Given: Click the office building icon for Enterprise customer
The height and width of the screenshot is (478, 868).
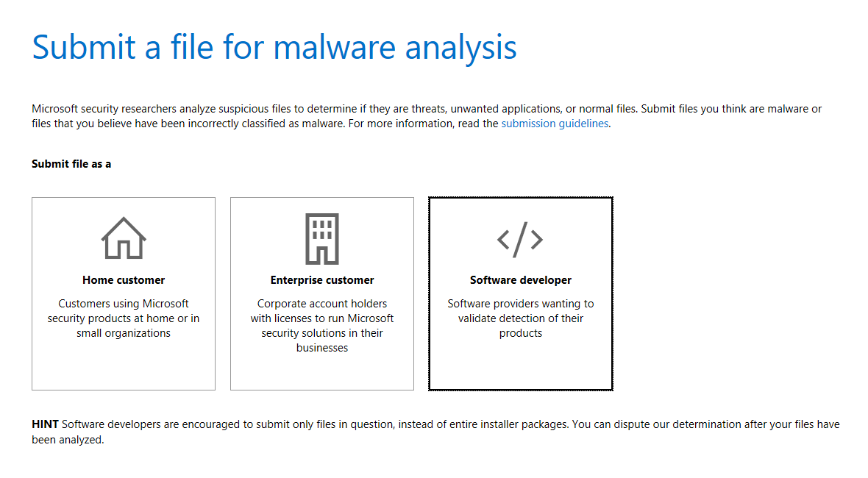Looking at the screenshot, I should pos(321,235).
